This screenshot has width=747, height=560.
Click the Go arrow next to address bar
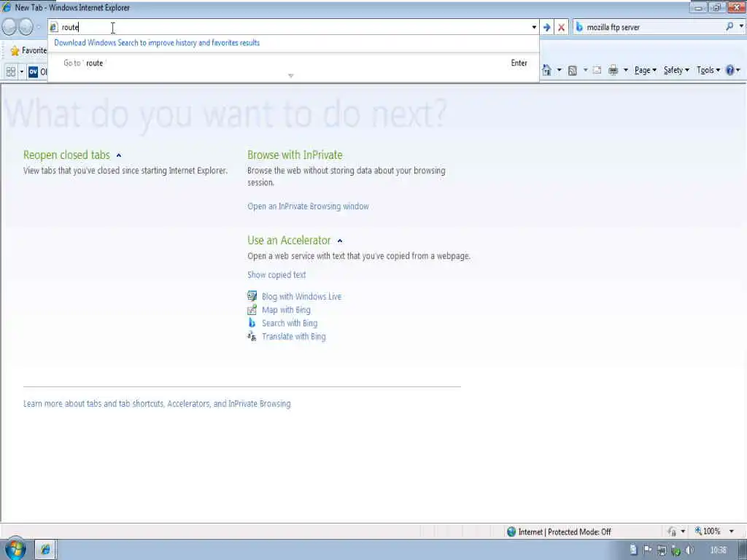click(547, 28)
